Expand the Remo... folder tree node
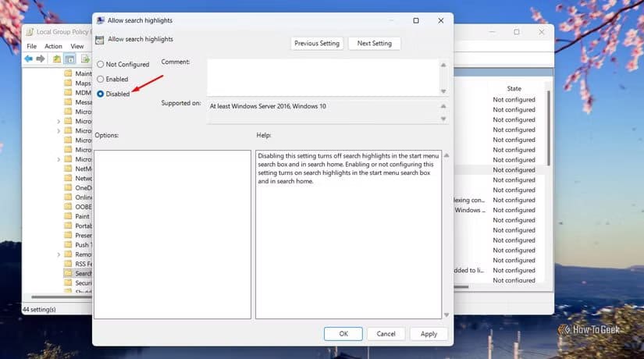Viewport: 644px width, 359px height. click(x=59, y=254)
